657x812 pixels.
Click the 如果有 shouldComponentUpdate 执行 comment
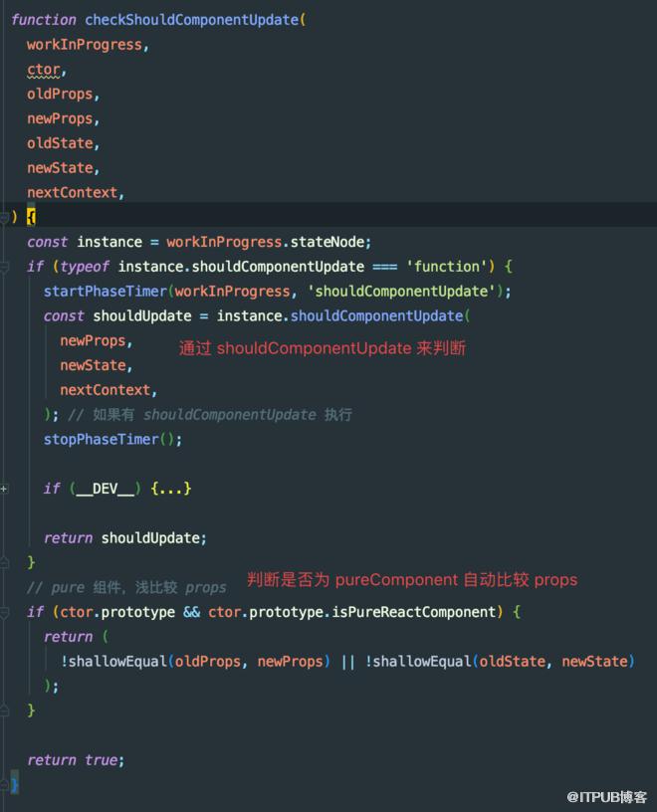pyautogui.click(x=210, y=415)
